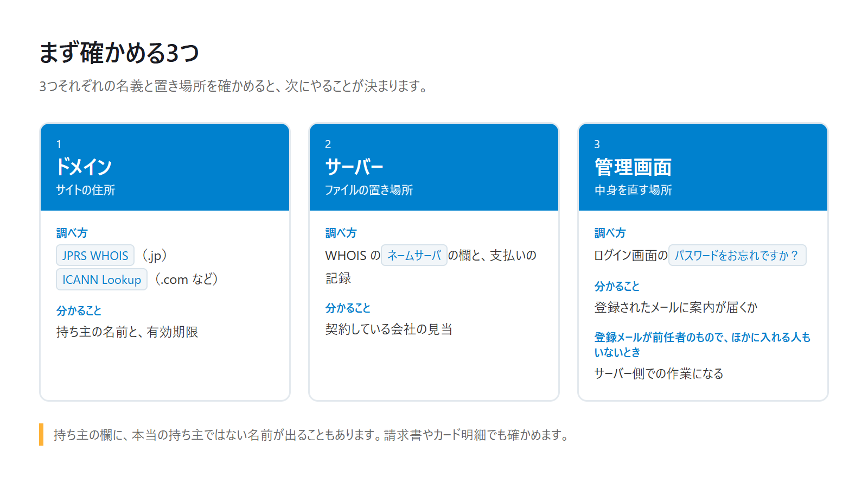
Task: Click 調べ方 label in ドメイン card
Action: coord(72,233)
